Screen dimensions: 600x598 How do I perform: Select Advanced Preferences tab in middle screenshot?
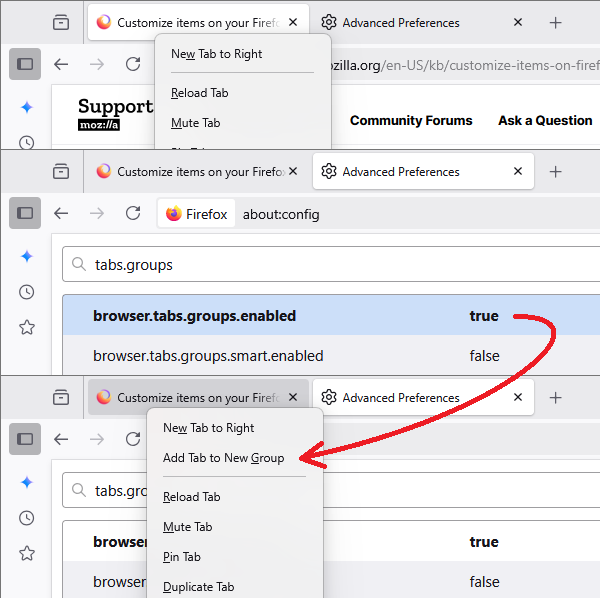point(423,171)
